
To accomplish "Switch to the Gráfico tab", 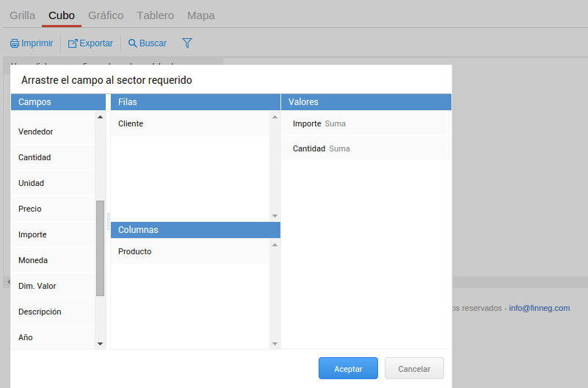I will 106,15.
